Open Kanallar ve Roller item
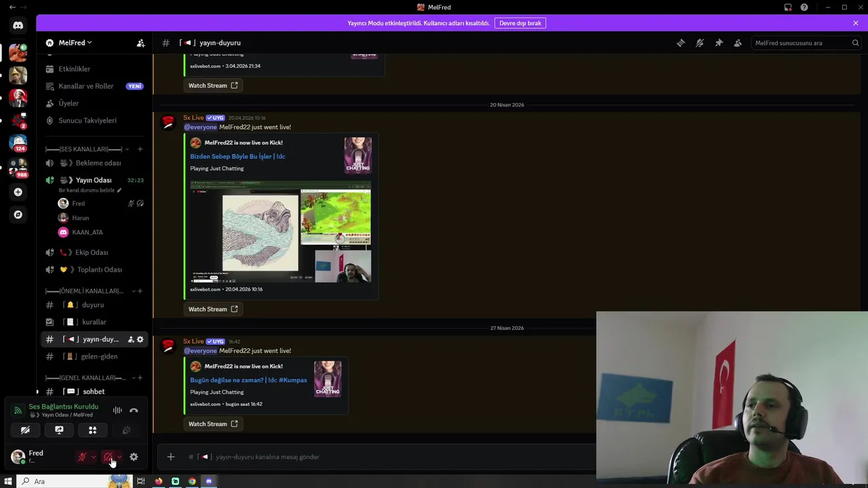 tap(94, 86)
